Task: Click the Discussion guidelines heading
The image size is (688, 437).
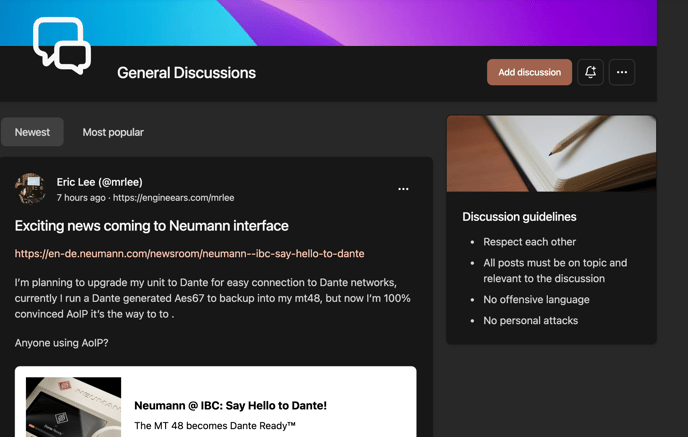Action: click(x=519, y=217)
